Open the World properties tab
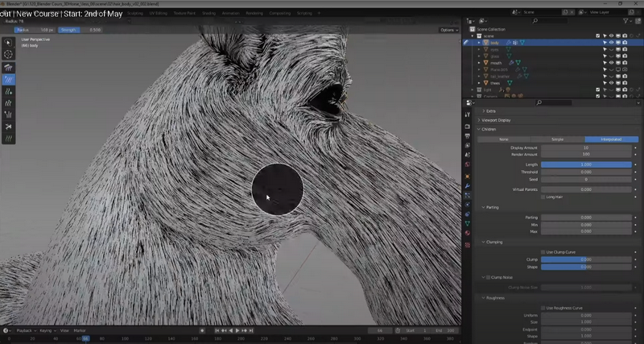Viewport: 644px width, 344px height. point(468,164)
